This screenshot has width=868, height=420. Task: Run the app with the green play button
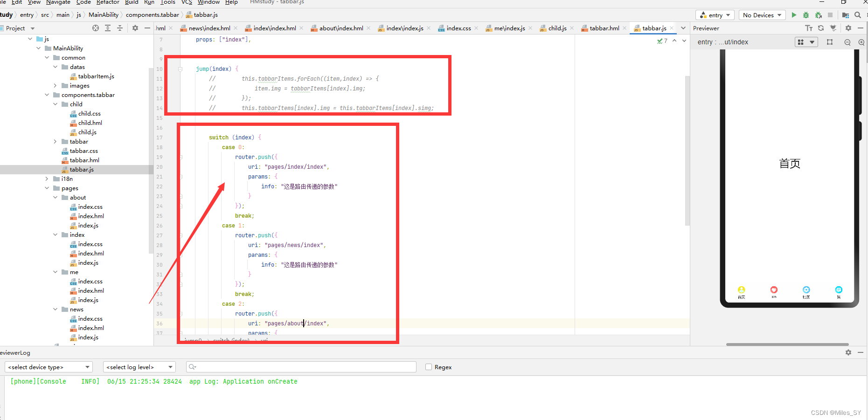tap(794, 15)
